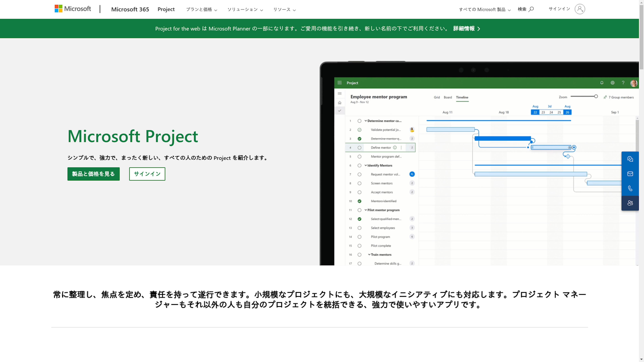644x362 pixels.
Task: Switch to the Board tab
Action: tap(448, 97)
